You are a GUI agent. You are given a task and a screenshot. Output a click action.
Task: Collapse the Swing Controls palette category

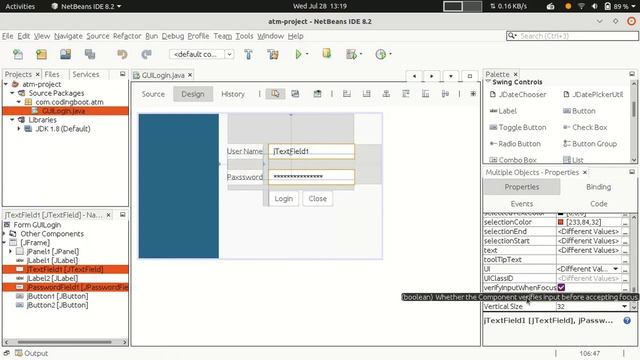click(488, 82)
